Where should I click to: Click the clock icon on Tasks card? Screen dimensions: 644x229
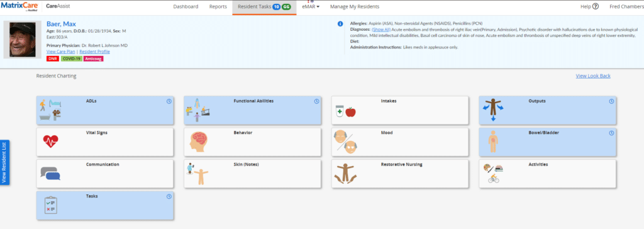click(x=169, y=196)
